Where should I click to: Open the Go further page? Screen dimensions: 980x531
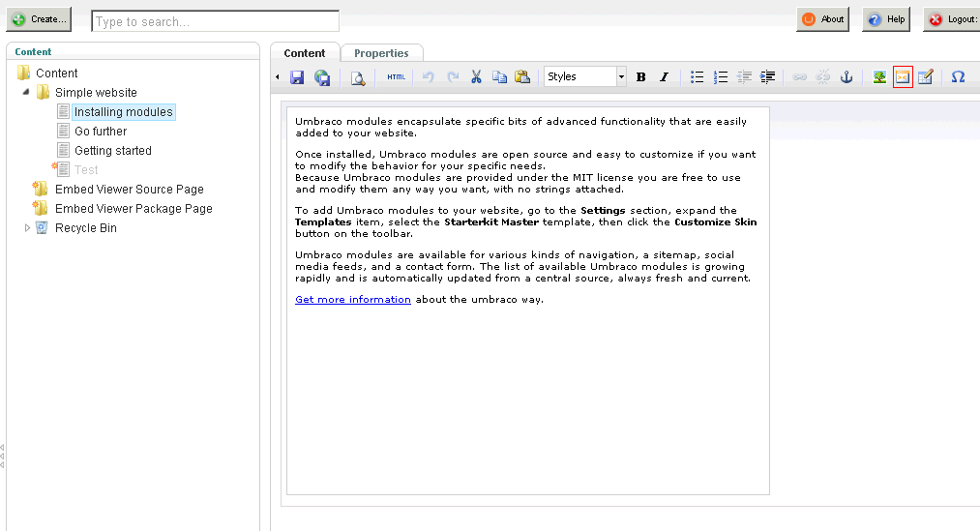point(101,132)
